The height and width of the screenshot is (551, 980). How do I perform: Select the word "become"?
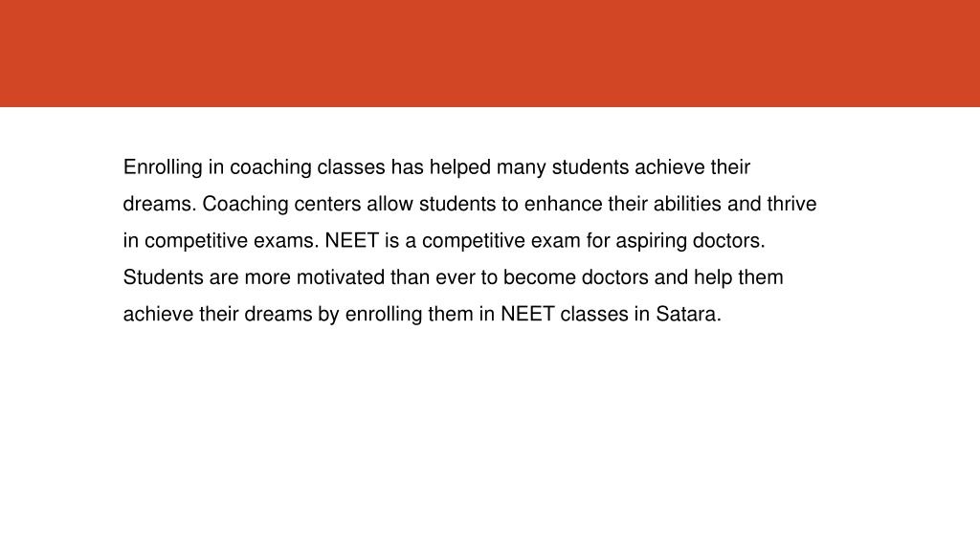click(540, 276)
